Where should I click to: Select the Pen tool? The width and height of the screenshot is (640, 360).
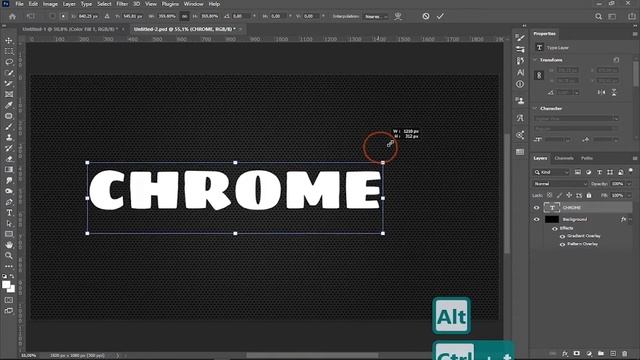(9, 202)
